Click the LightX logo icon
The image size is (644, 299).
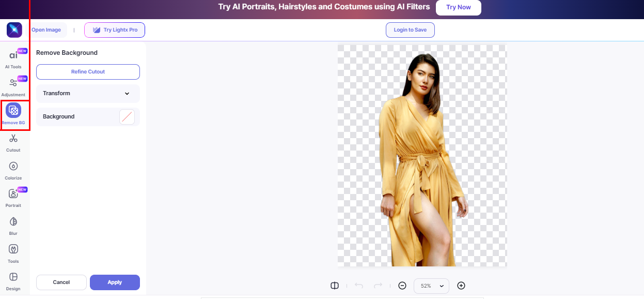click(14, 30)
